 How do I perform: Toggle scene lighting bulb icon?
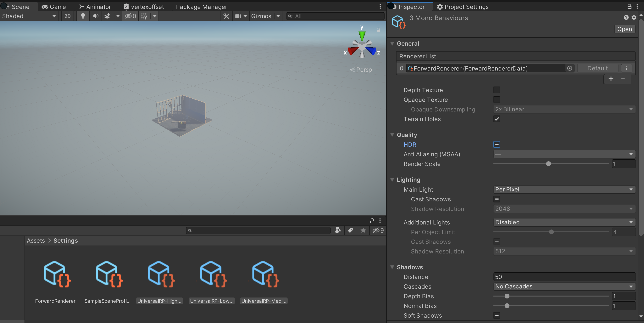(x=83, y=16)
